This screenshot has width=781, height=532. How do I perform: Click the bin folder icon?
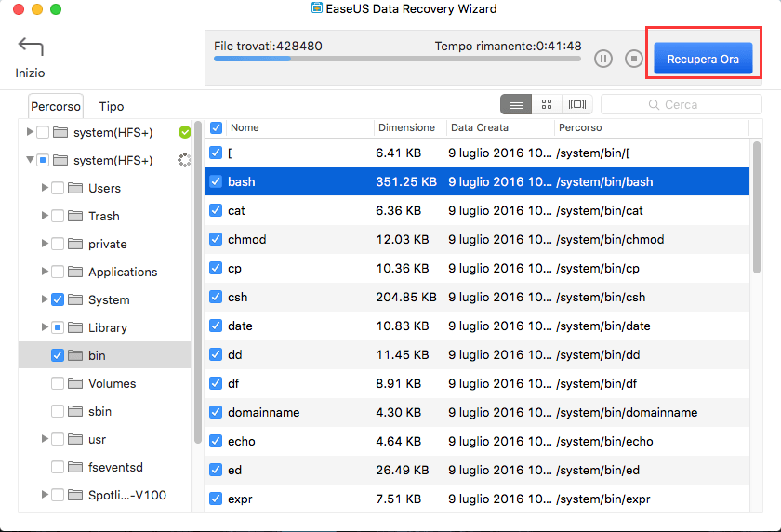coord(75,355)
